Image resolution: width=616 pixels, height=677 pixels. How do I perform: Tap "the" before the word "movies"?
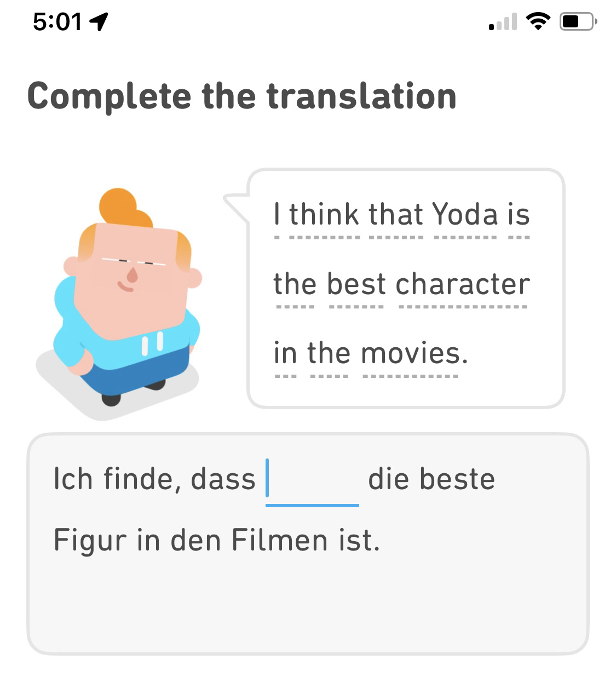(329, 353)
